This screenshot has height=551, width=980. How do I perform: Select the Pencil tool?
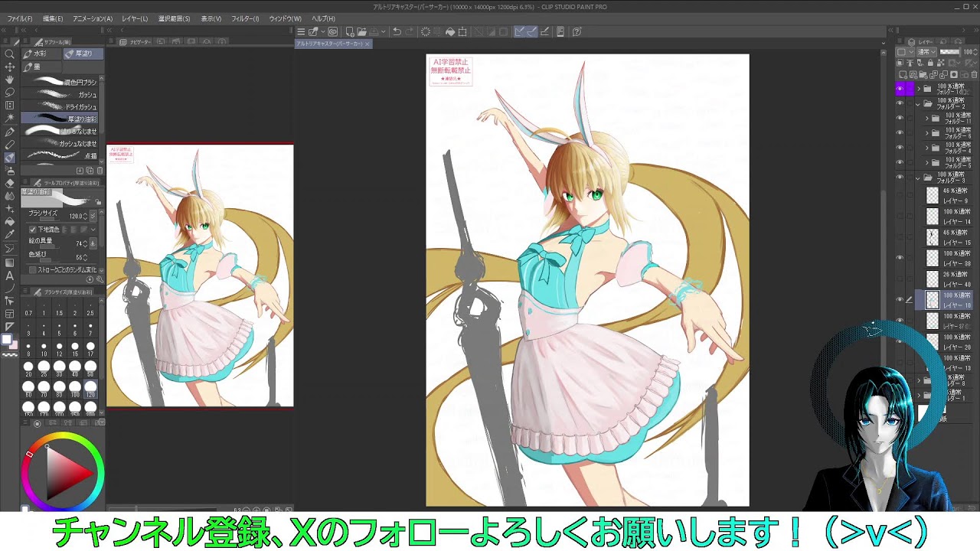tap(9, 145)
